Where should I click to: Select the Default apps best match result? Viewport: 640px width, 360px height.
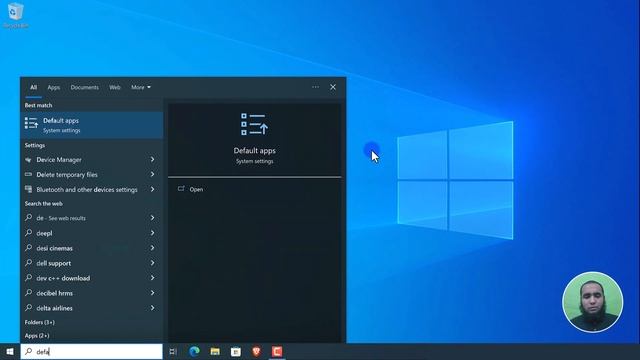(92, 125)
